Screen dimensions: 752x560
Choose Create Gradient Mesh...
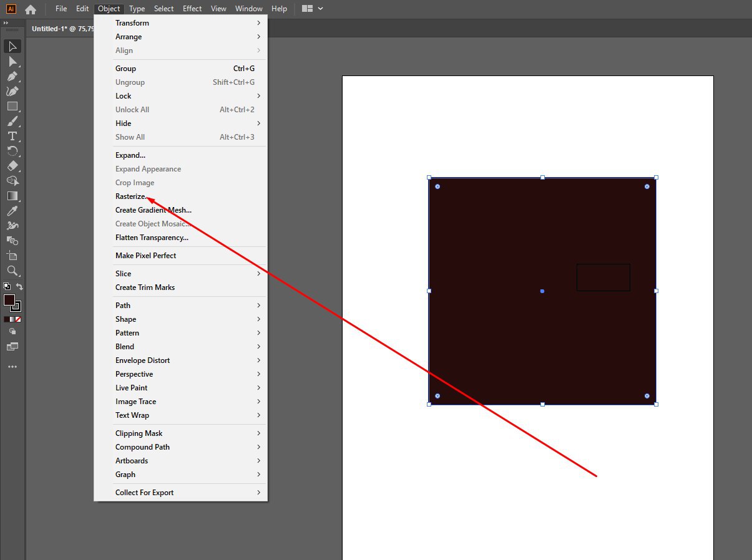pyautogui.click(x=180, y=210)
